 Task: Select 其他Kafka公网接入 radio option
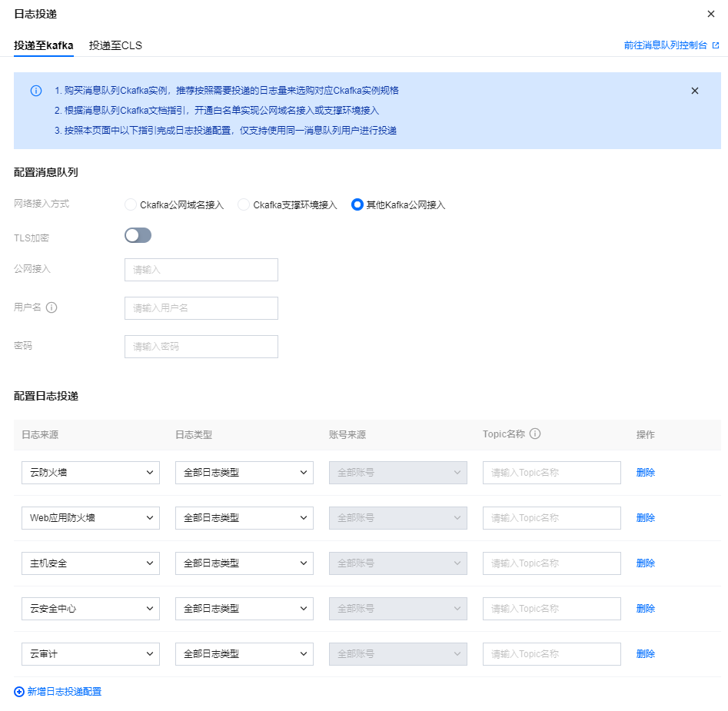[357, 204]
